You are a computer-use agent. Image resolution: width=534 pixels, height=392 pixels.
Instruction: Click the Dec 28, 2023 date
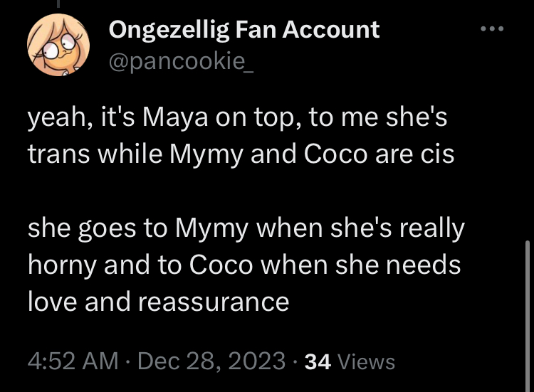(x=211, y=361)
